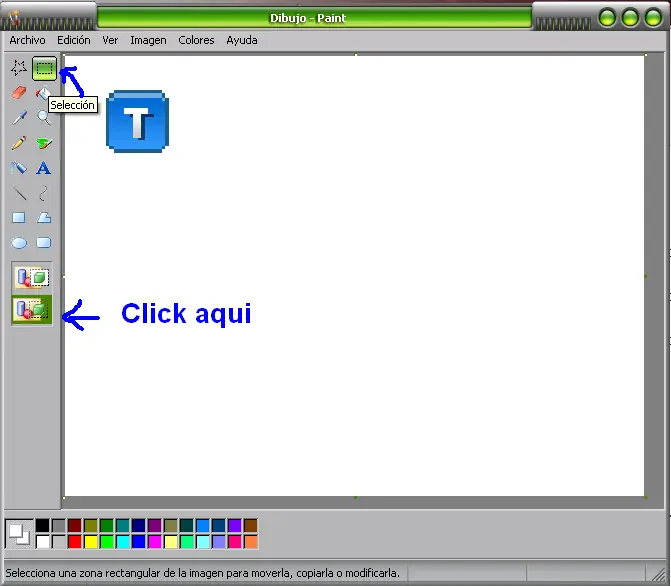This screenshot has width=671, height=586.
Task: Open the Ver menu
Action: (110, 40)
